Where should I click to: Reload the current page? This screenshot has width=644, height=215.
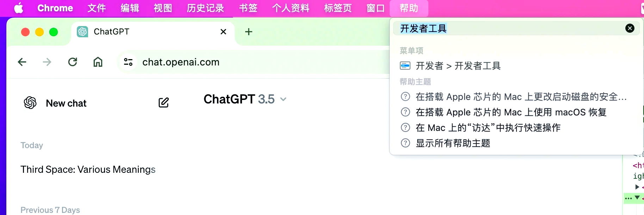(73, 62)
